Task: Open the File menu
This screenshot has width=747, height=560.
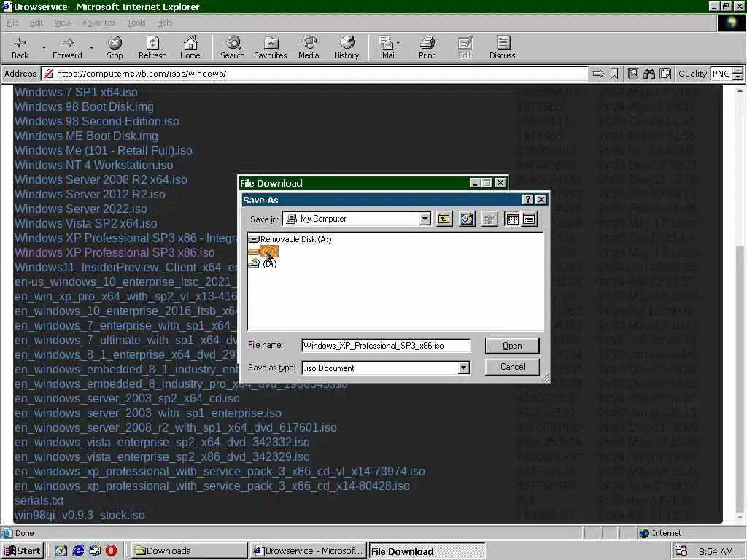Action: click(x=12, y=23)
